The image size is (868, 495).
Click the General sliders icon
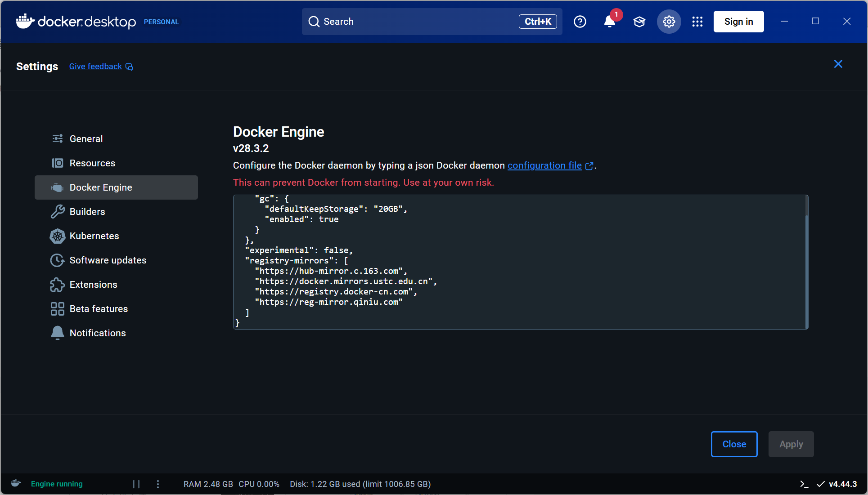point(58,138)
